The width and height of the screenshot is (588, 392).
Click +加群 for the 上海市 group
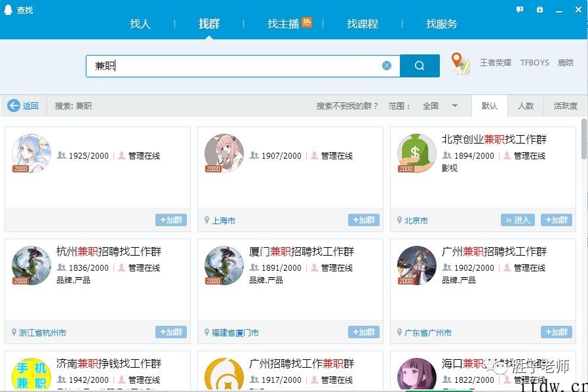pyautogui.click(x=364, y=220)
